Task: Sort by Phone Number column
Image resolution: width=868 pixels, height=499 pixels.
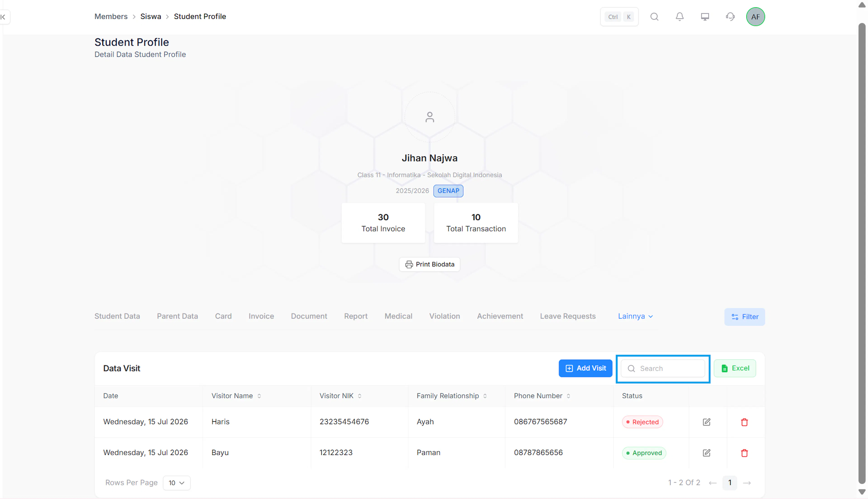Action: (568, 396)
